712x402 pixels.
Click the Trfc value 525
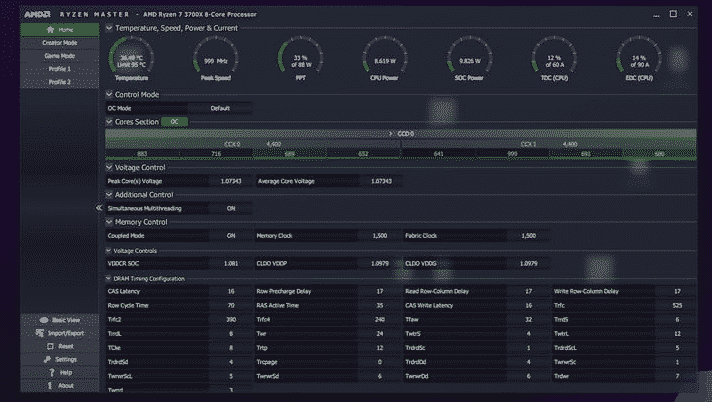pos(677,305)
